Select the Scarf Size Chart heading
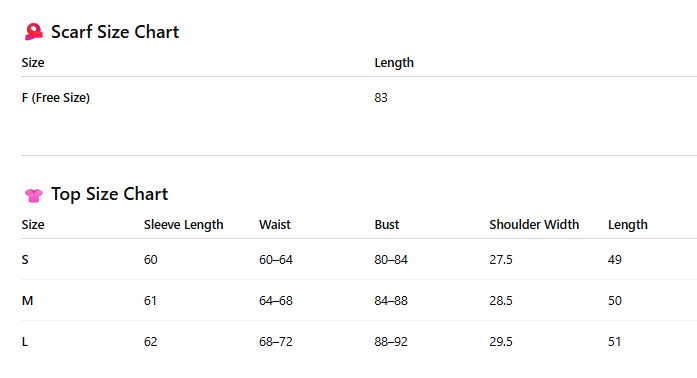697x378 pixels. (115, 32)
